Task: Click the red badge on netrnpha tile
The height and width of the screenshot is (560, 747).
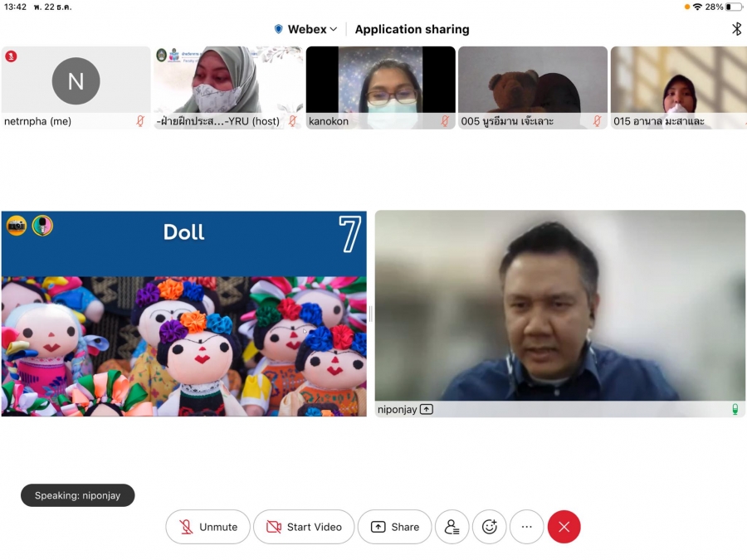Action: tap(12, 56)
